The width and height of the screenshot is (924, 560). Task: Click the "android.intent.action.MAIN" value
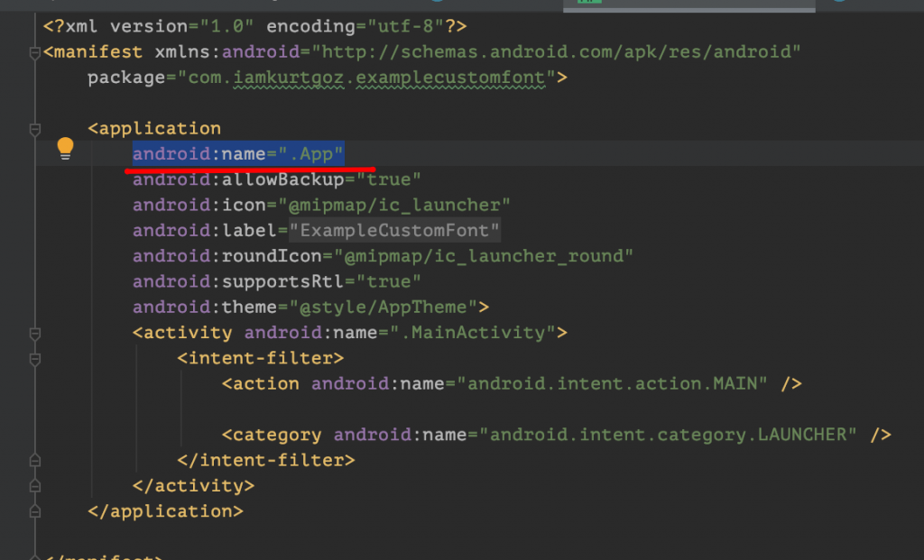pyautogui.click(x=612, y=384)
